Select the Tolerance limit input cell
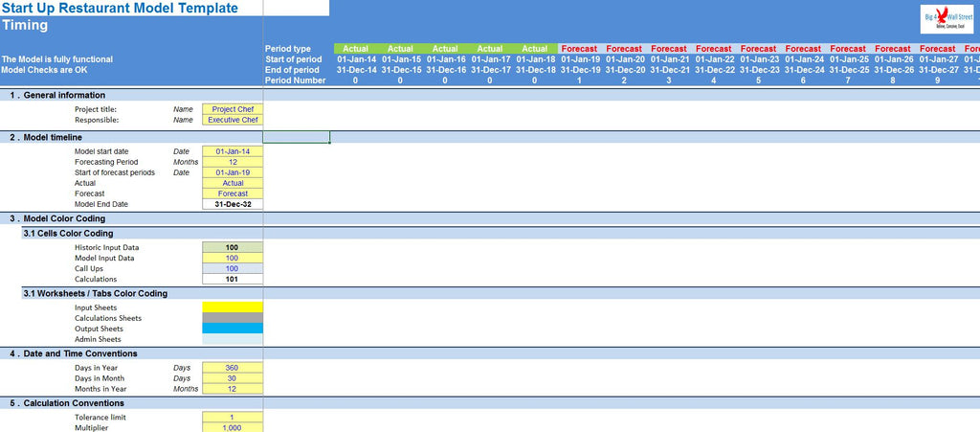980x432 pixels. (x=233, y=418)
